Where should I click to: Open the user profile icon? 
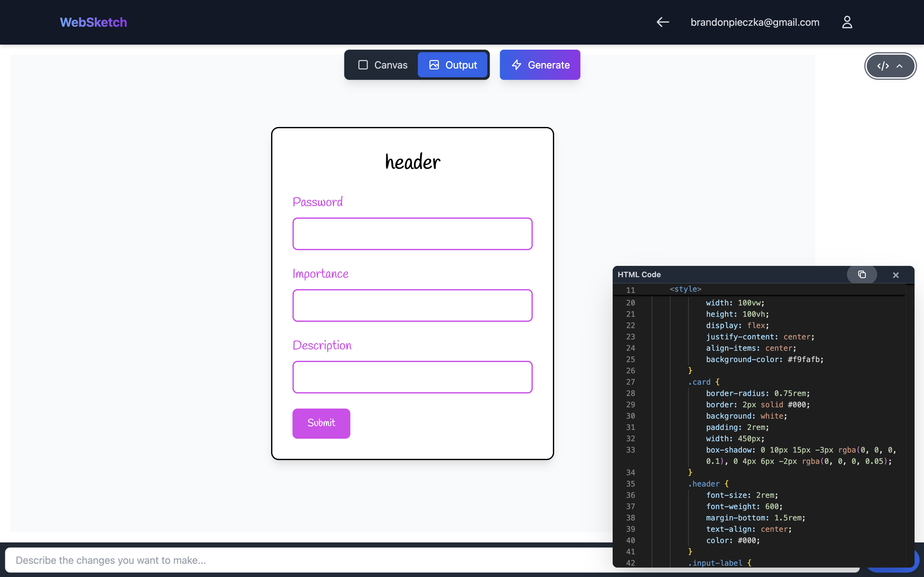[847, 22]
